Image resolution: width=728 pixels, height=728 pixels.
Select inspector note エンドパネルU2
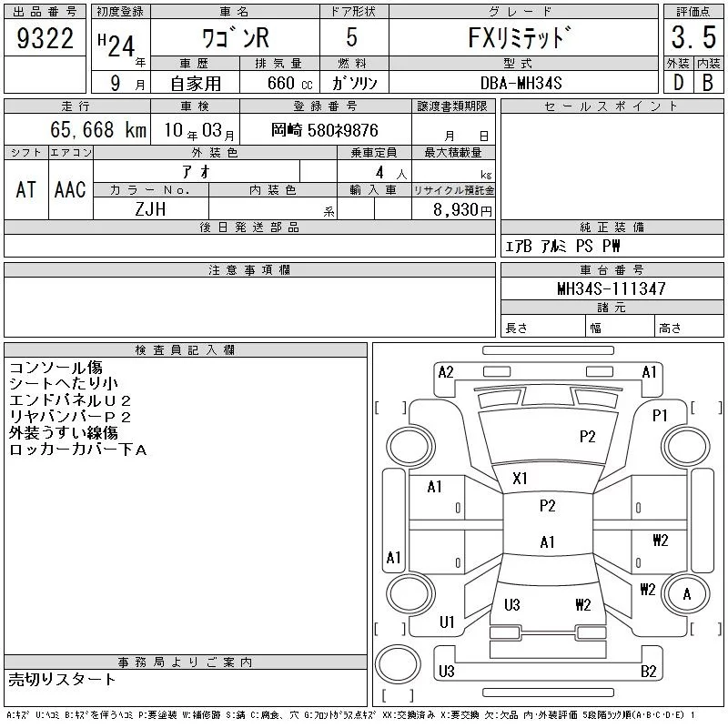70,400
